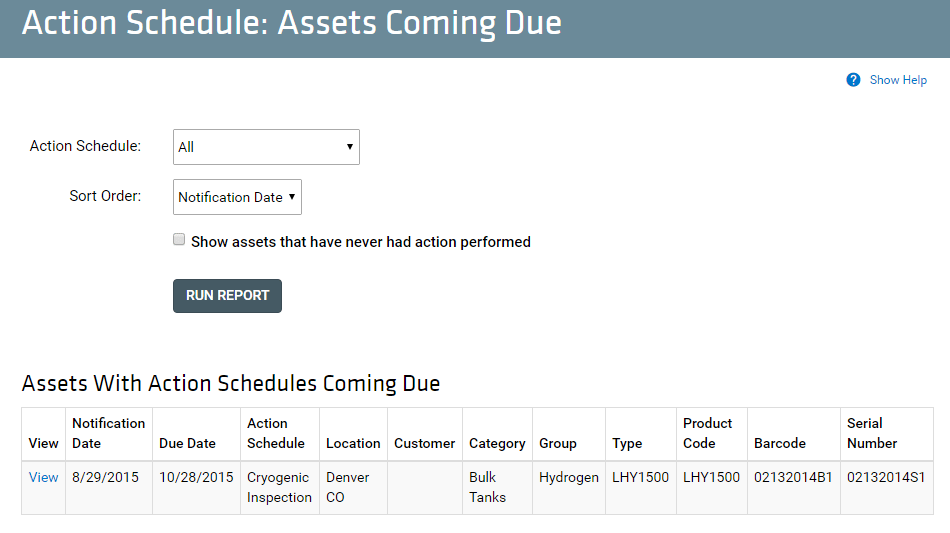Click the Serial Number column header
The height and width of the screenshot is (533, 950).
coord(872,433)
